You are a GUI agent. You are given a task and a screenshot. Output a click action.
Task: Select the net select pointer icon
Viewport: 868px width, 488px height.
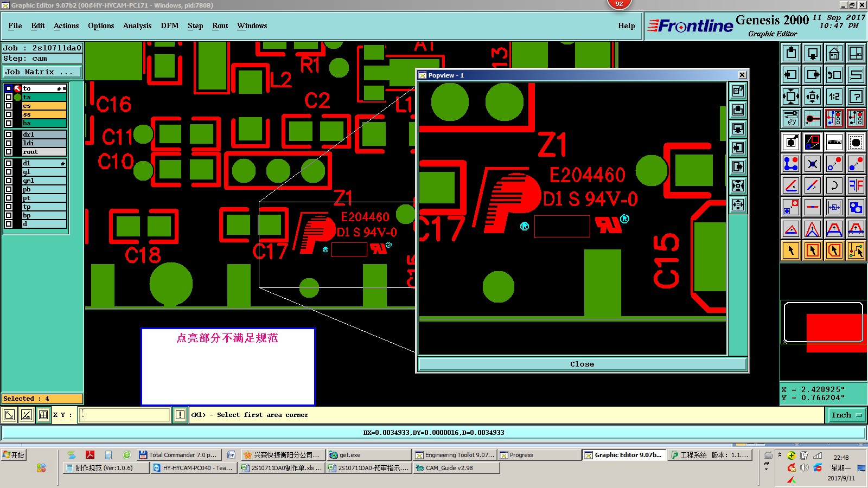click(856, 251)
